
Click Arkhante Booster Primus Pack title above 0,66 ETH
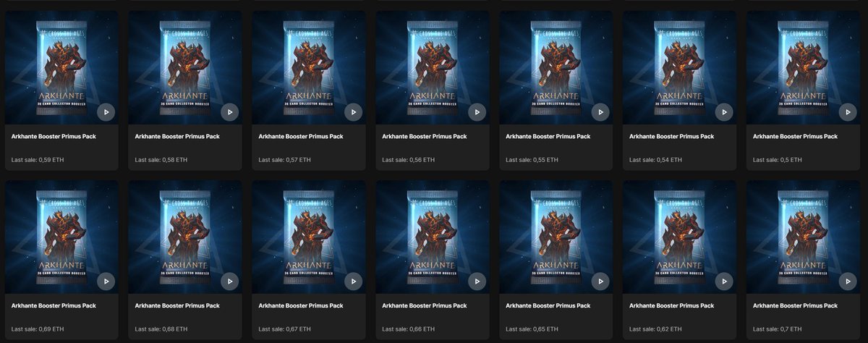[425, 305]
